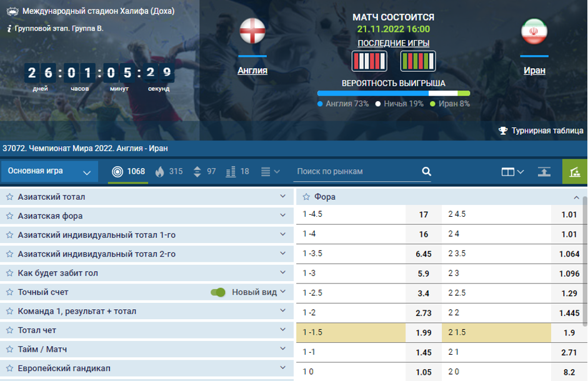Image resolution: width=588 pixels, height=381 pixels.
Task: Mark Европейский гандикап as favorite
Action: [10, 369]
